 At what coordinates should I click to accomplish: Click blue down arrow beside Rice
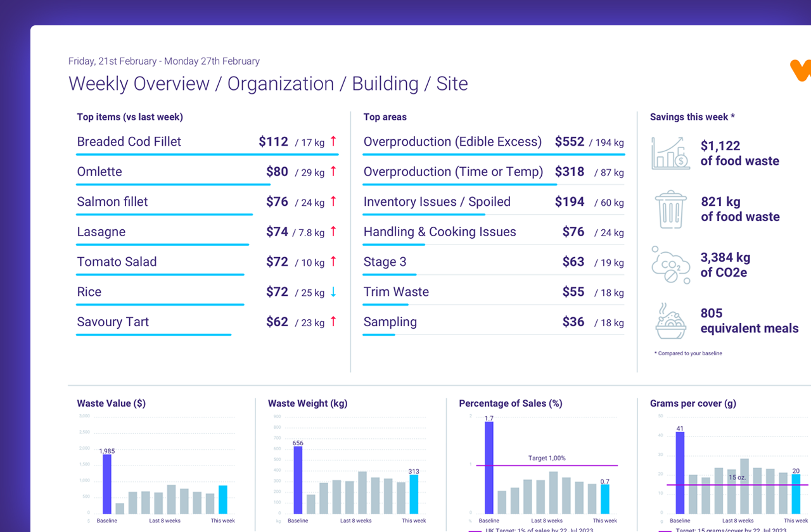[333, 292]
